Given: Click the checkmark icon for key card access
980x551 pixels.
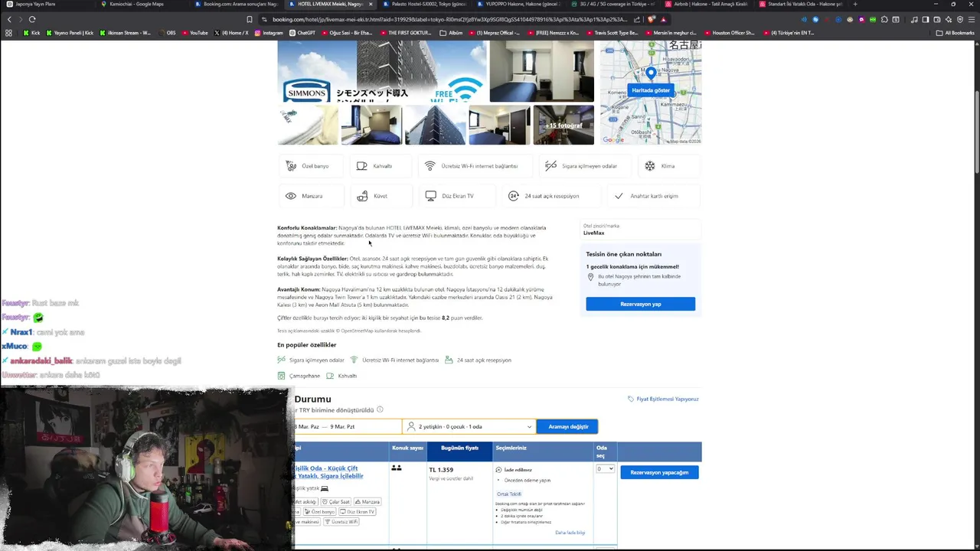Looking at the screenshot, I should coord(619,196).
